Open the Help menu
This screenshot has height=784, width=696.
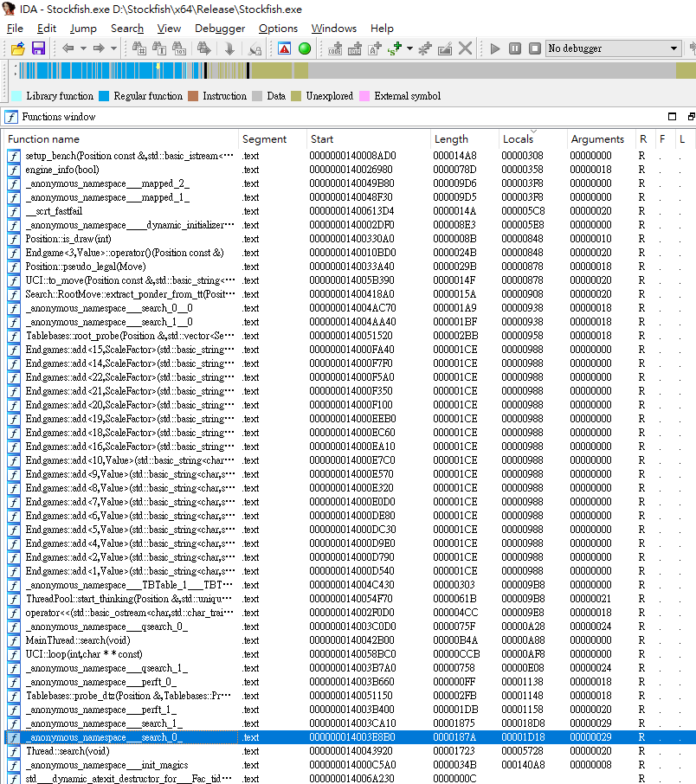pyautogui.click(x=382, y=29)
